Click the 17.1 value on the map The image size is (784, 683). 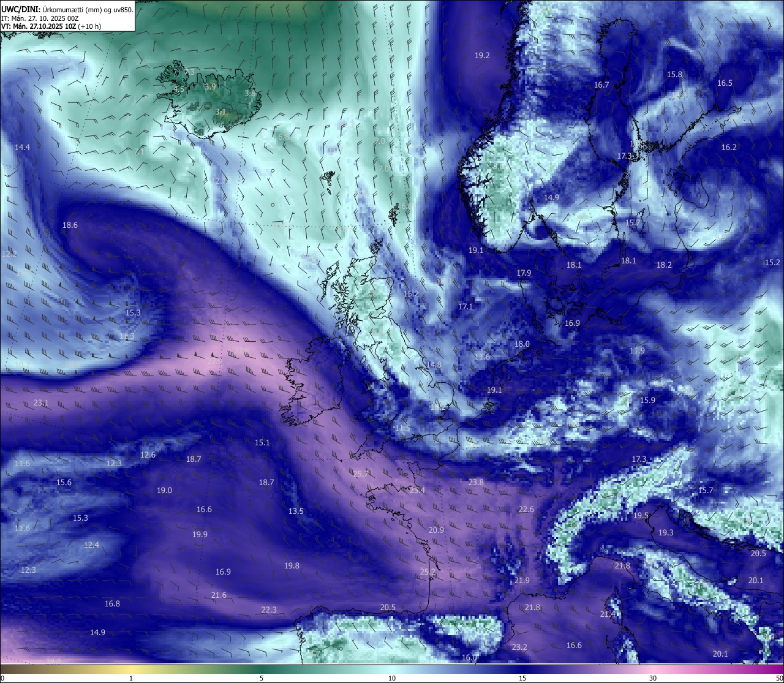coord(466,306)
